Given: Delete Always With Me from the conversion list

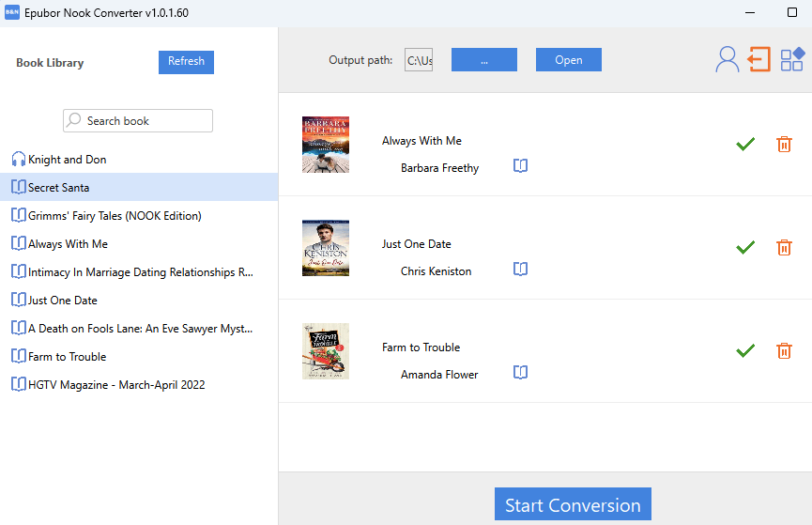Looking at the screenshot, I should pos(784,144).
